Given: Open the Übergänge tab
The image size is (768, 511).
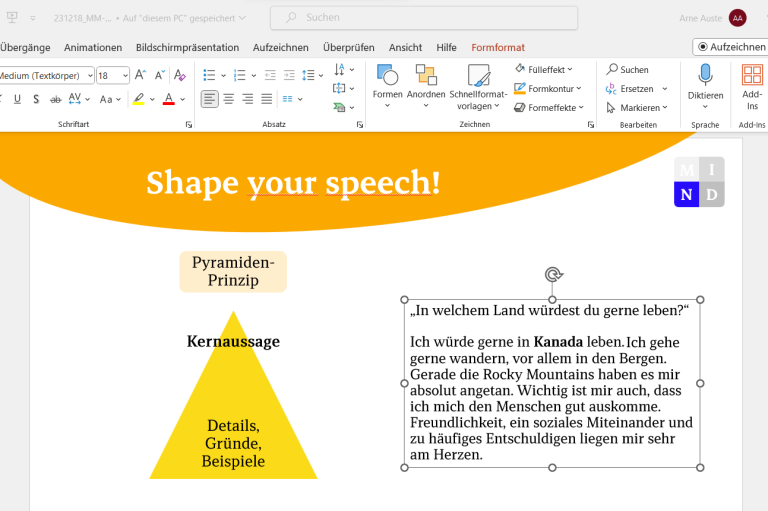Looking at the screenshot, I should pyautogui.click(x=25, y=48).
